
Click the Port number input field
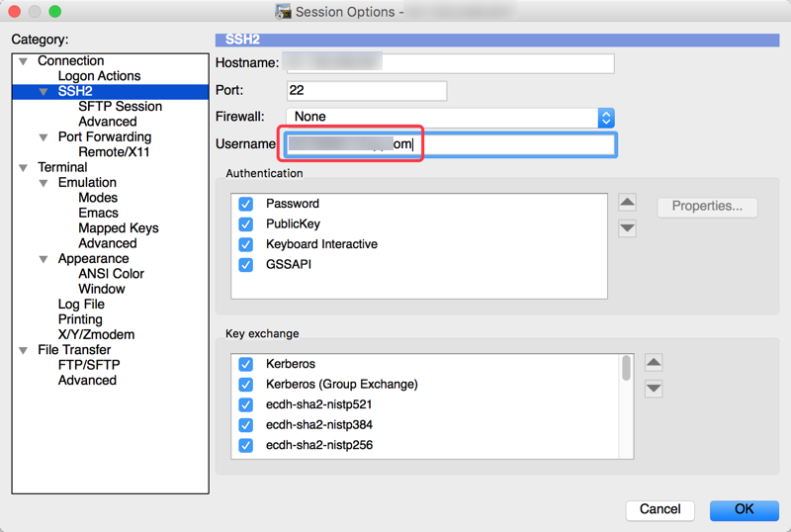366,91
